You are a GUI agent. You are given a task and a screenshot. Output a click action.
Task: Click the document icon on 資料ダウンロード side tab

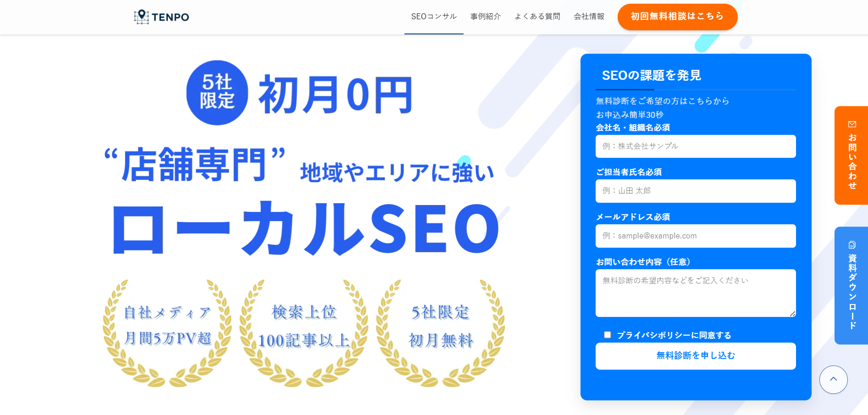click(852, 244)
